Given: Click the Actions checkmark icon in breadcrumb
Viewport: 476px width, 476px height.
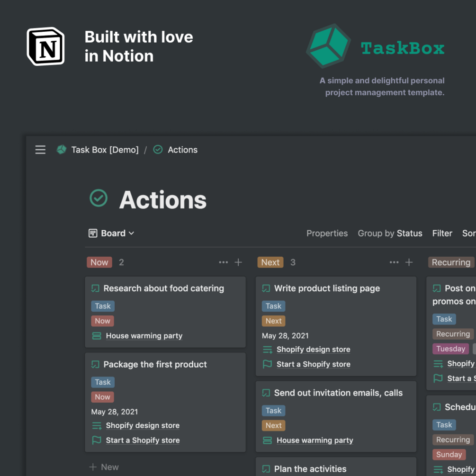Looking at the screenshot, I should 158,149.
